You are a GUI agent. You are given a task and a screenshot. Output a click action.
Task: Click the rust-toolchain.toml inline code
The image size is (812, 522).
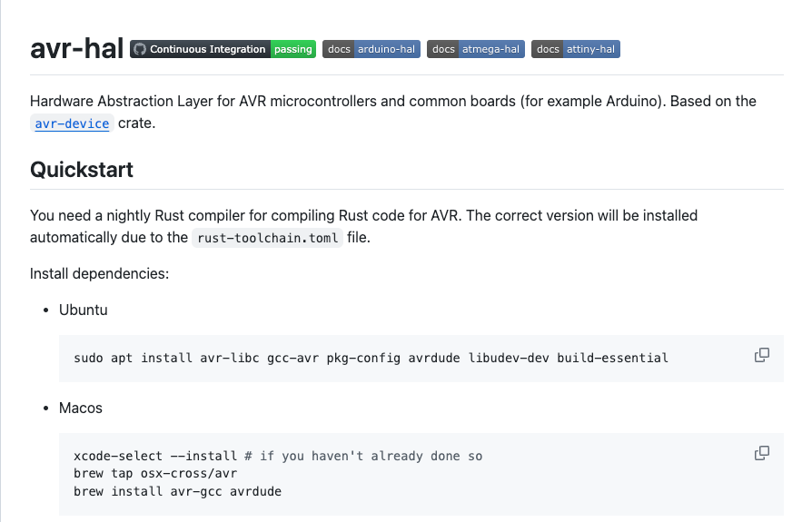click(x=268, y=238)
